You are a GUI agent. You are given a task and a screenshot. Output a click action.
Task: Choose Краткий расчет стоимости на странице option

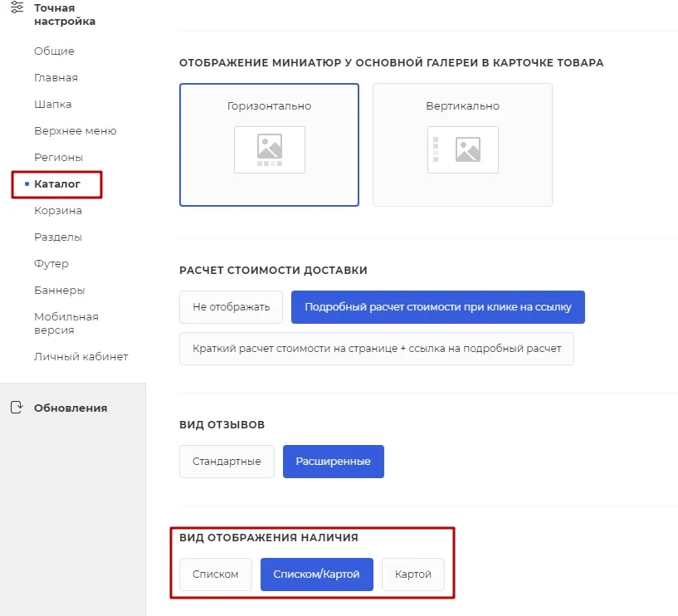377,349
